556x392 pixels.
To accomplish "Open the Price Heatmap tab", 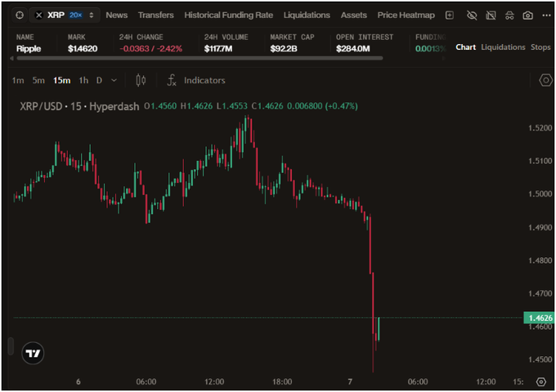I will 406,16.
